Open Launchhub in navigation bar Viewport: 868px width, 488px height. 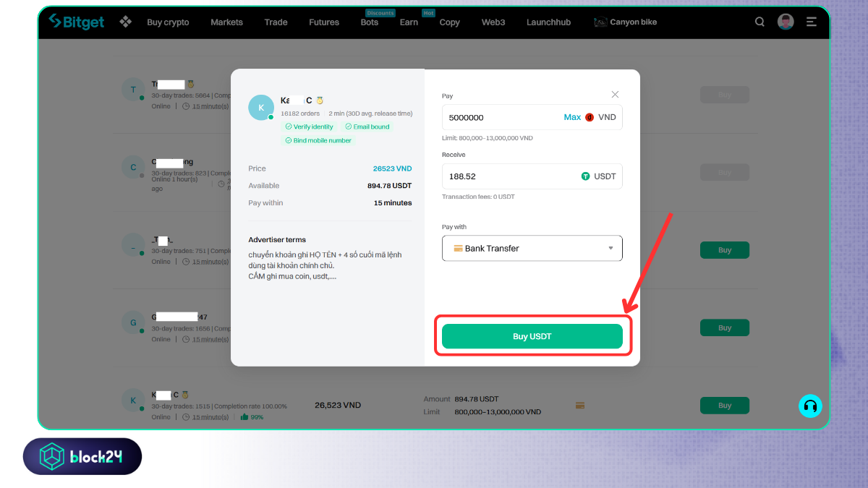click(x=548, y=22)
